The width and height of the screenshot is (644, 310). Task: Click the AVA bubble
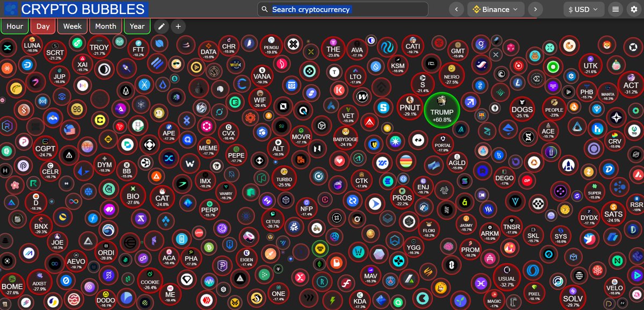[x=357, y=50]
